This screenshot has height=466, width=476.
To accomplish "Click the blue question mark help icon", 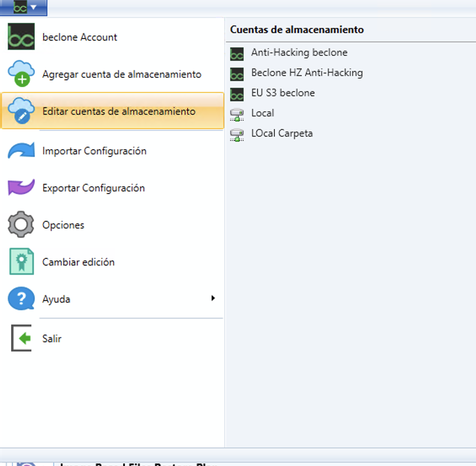I will (x=21, y=298).
